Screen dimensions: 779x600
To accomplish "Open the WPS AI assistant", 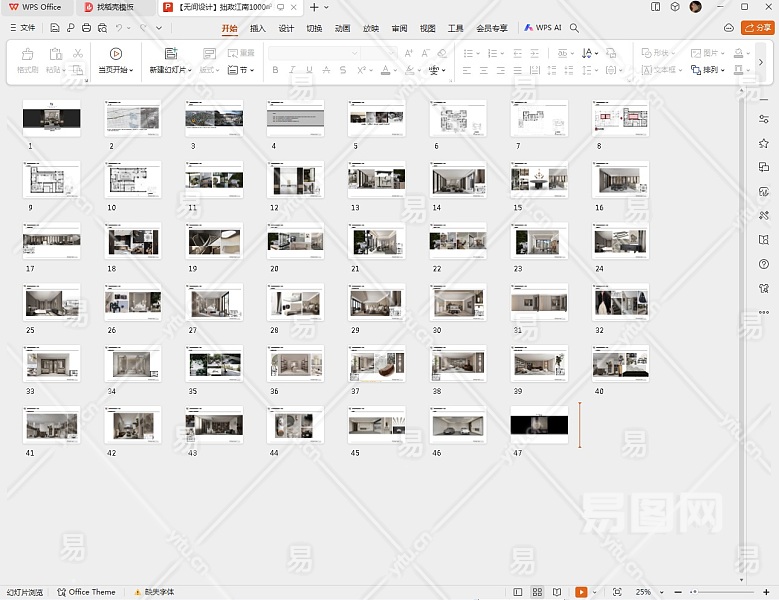I will [x=543, y=28].
